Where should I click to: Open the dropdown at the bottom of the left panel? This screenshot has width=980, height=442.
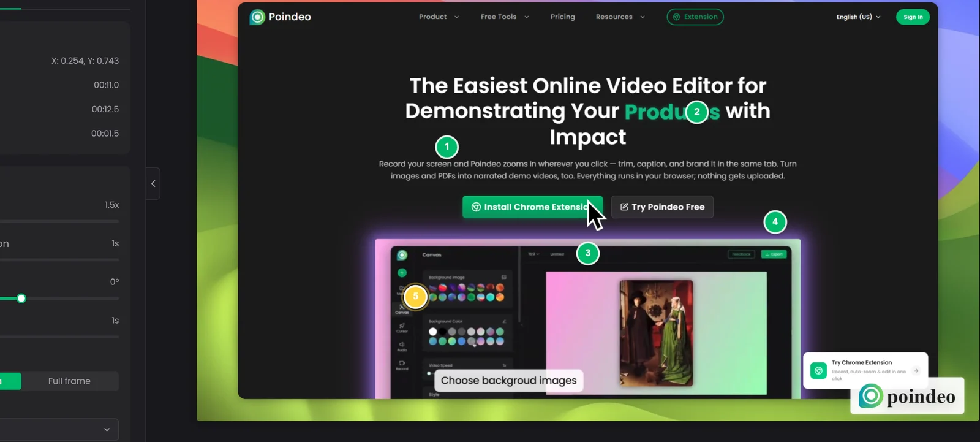click(59, 429)
